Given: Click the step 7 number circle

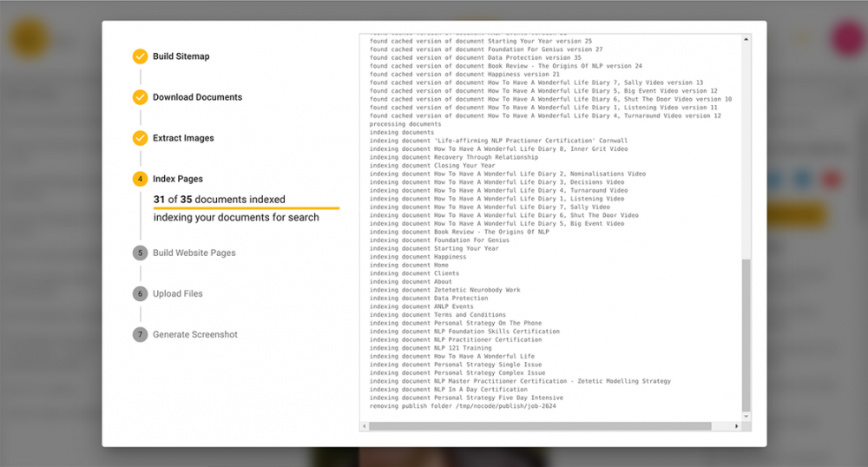Looking at the screenshot, I should click(140, 334).
